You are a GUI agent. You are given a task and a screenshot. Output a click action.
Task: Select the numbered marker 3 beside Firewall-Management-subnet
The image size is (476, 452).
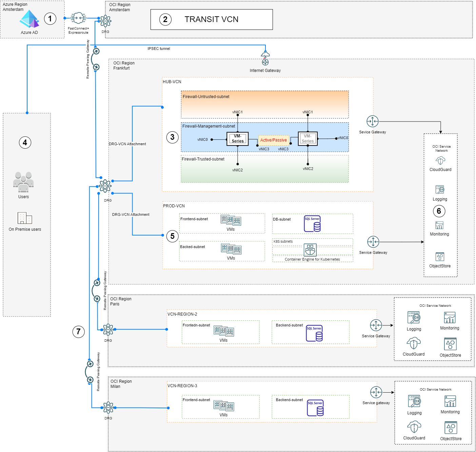tap(173, 137)
